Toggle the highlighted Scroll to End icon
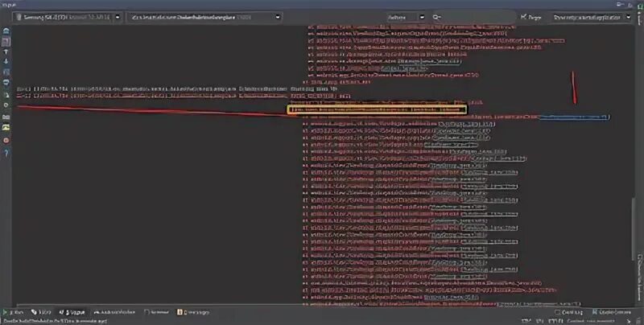This screenshot has width=644, height=325. pos(6,42)
